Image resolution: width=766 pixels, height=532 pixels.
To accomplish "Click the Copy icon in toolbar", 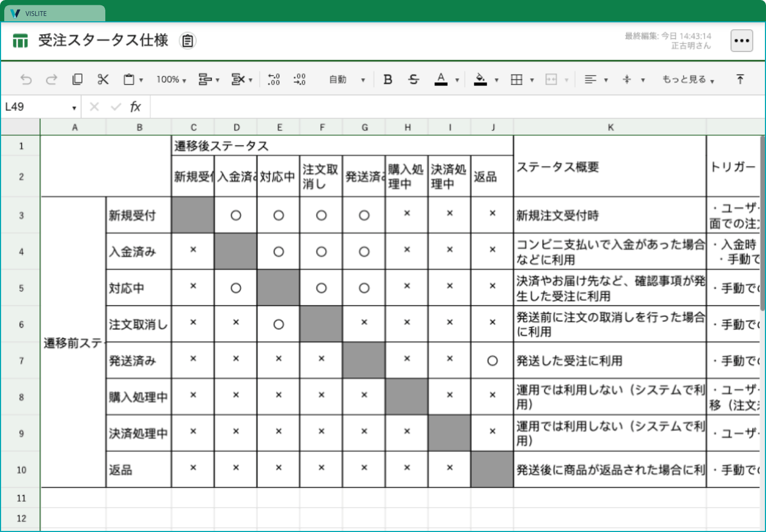I will click(77, 80).
